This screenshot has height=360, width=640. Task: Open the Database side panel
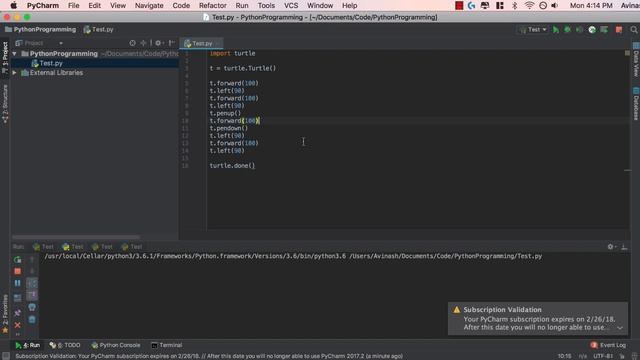coord(636,104)
